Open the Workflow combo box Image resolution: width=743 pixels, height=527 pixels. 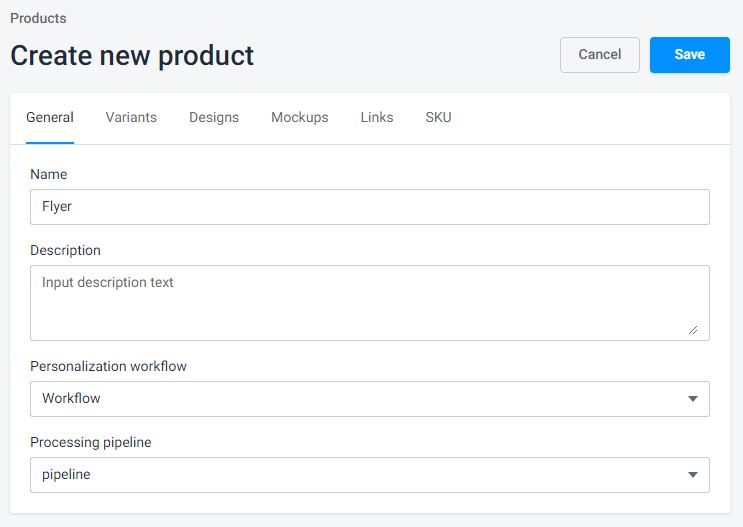point(370,399)
